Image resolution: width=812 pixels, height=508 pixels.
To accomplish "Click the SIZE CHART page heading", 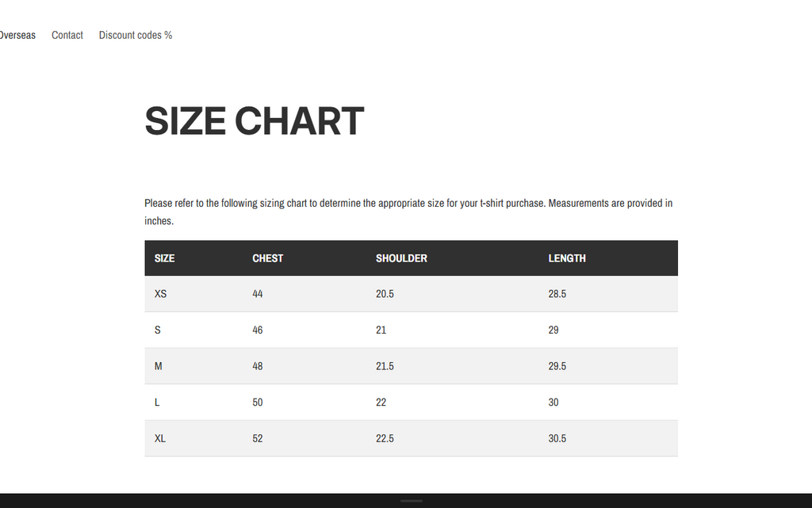I will tap(254, 121).
